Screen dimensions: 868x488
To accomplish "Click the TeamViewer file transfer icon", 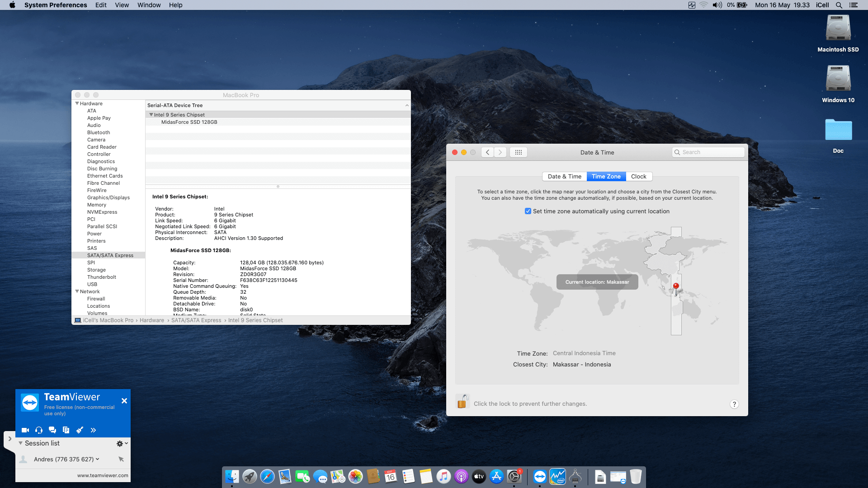I will (x=66, y=430).
